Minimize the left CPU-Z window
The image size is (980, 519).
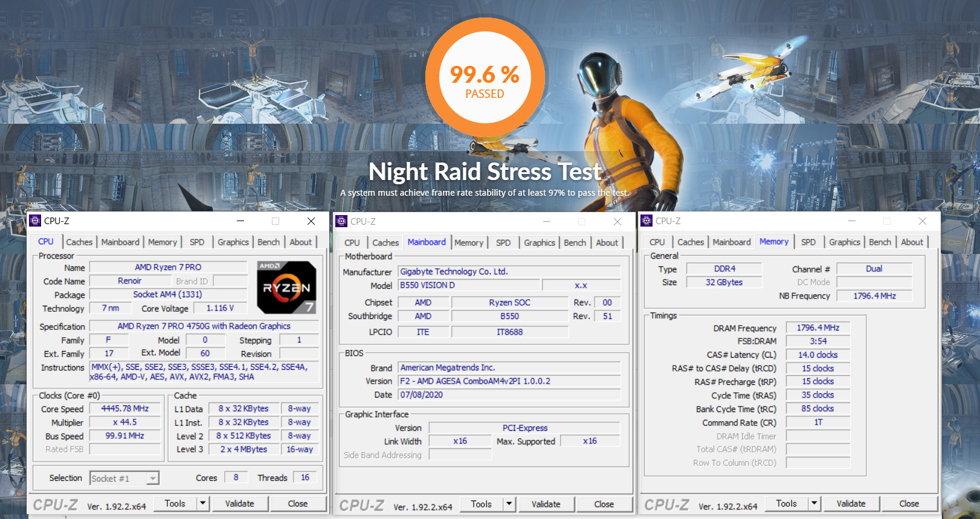[x=240, y=221]
